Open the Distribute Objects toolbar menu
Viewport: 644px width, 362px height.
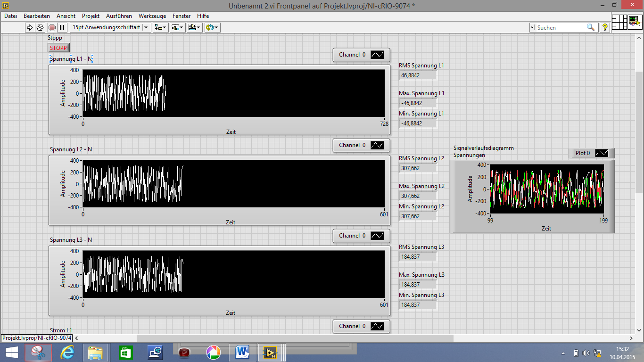click(x=177, y=27)
